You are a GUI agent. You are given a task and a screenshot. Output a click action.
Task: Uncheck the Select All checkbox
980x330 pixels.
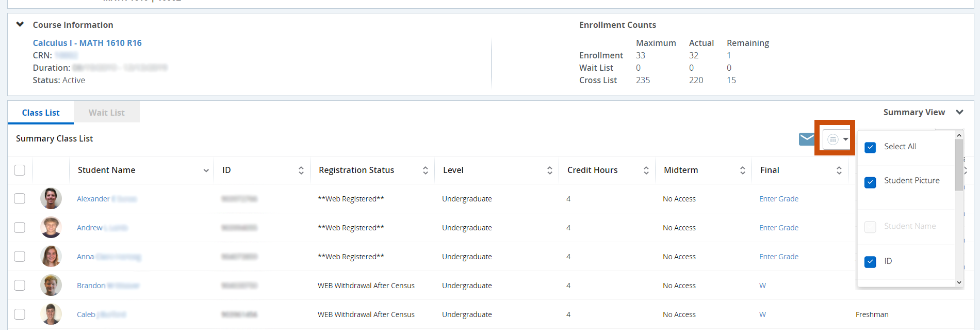870,147
